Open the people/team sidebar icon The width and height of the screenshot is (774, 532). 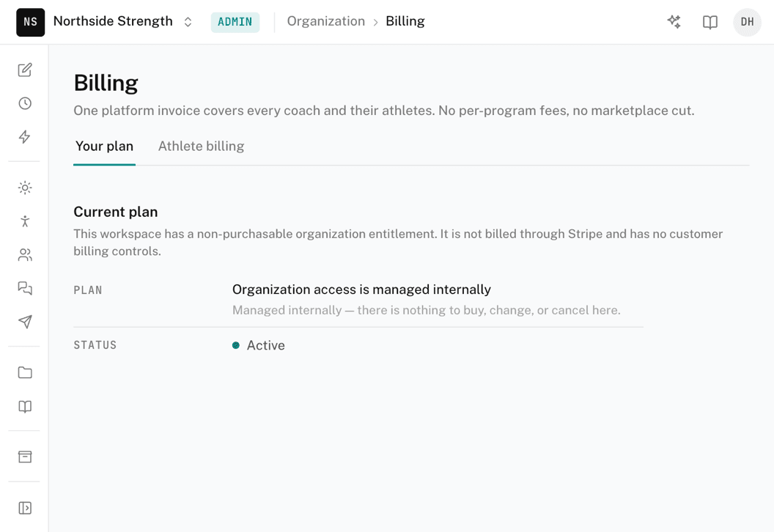click(25, 255)
